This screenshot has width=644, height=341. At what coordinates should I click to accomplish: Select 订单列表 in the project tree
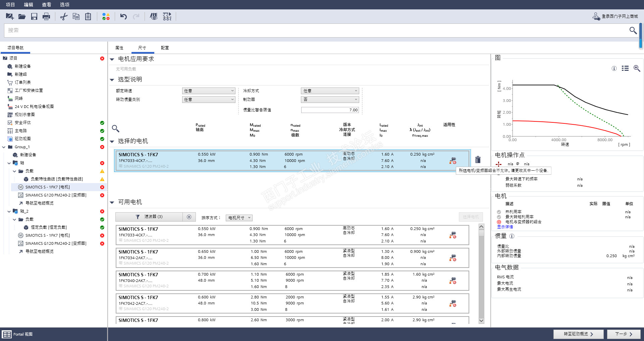point(23,82)
